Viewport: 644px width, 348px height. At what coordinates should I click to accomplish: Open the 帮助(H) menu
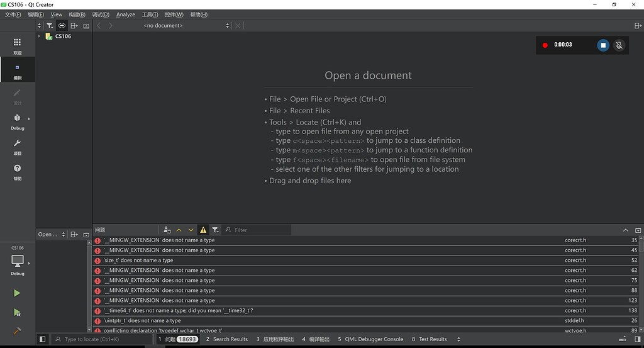[199, 14]
